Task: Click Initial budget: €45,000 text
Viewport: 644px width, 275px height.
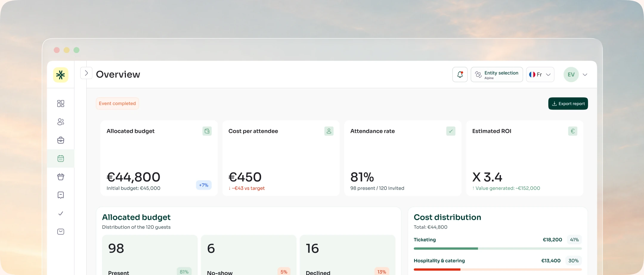Action: coord(134,188)
